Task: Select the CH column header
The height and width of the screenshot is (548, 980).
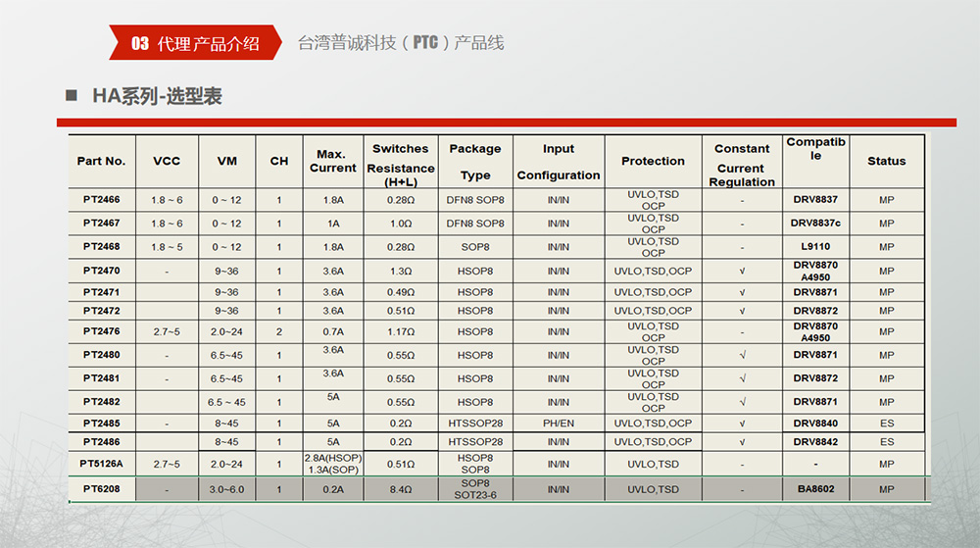Action: (x=278, y=161)
